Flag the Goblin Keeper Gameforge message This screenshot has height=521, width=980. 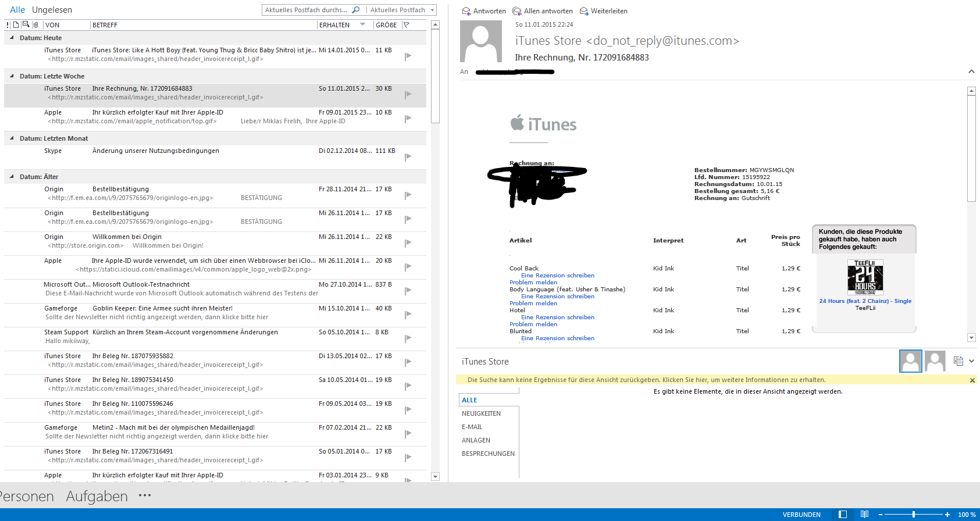pyautogui.click(x=408, y=314)
